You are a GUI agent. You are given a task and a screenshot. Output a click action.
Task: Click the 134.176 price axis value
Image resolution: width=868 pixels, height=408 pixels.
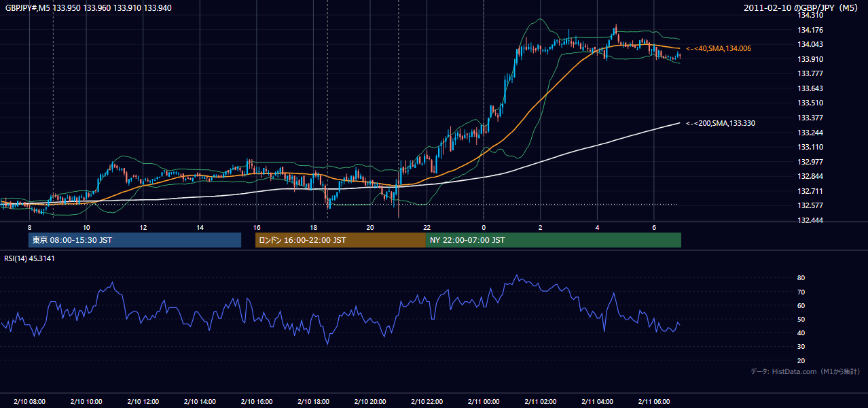coord(811,30)
